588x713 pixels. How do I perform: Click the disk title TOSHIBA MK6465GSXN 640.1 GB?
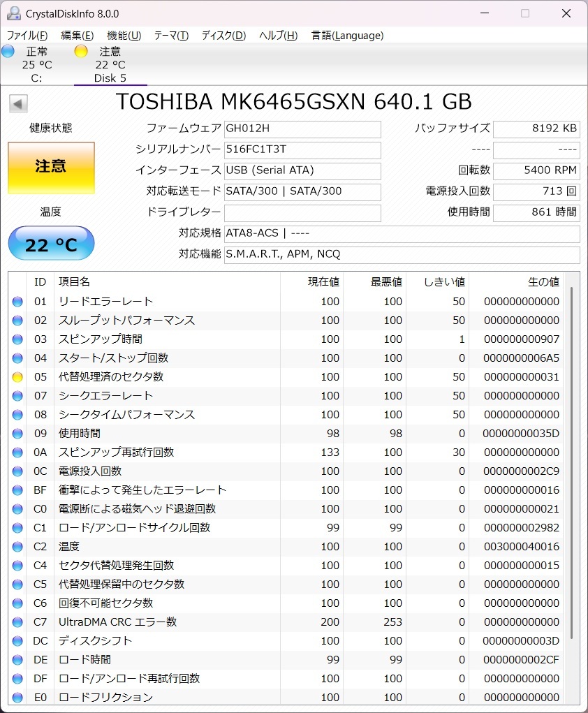[x=294, y=101]
